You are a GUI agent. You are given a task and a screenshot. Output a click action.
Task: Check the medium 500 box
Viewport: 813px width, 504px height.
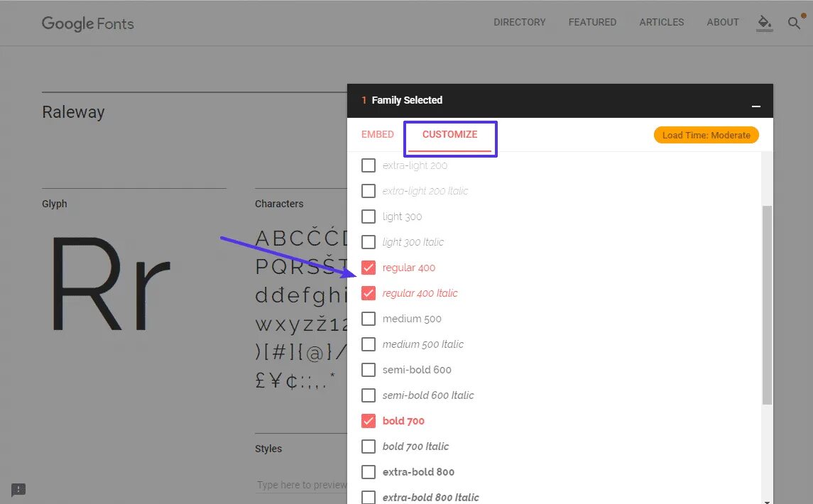(368, 318)
